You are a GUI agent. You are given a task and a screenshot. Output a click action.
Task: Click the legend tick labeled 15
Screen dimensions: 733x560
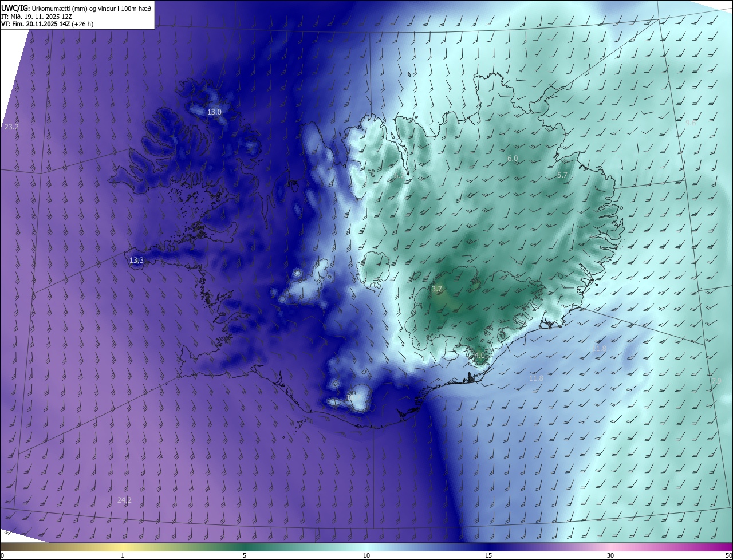[x=488, y=555]
